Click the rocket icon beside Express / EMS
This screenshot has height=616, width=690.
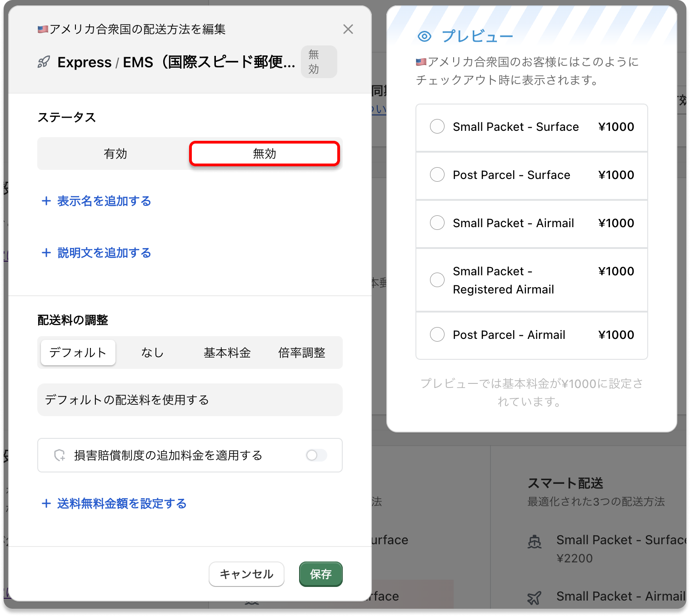tap(44, 62)
